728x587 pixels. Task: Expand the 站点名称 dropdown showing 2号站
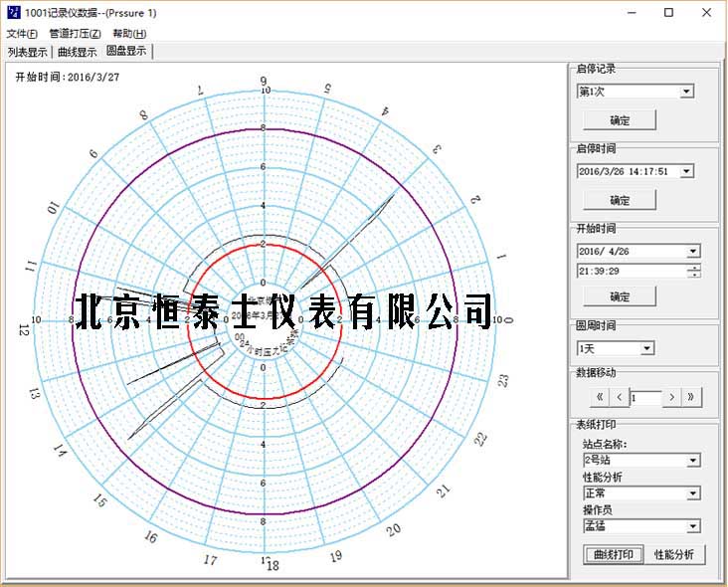tap(693, 461)
